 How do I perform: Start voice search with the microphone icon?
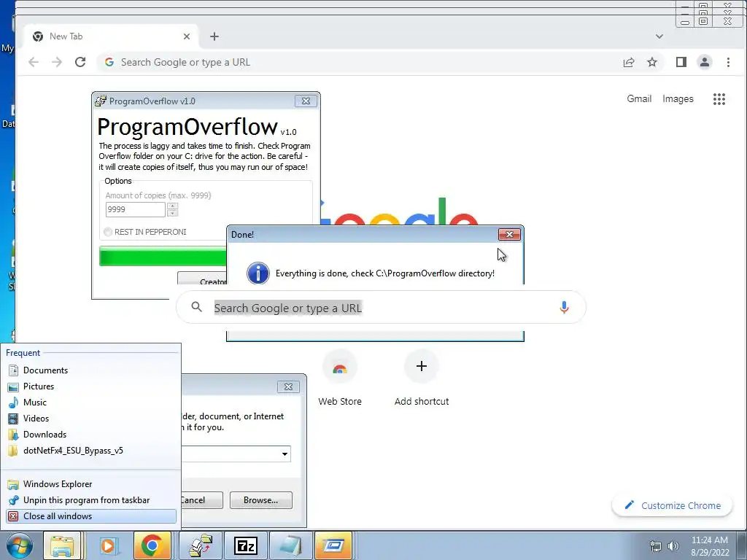point(564,307)
